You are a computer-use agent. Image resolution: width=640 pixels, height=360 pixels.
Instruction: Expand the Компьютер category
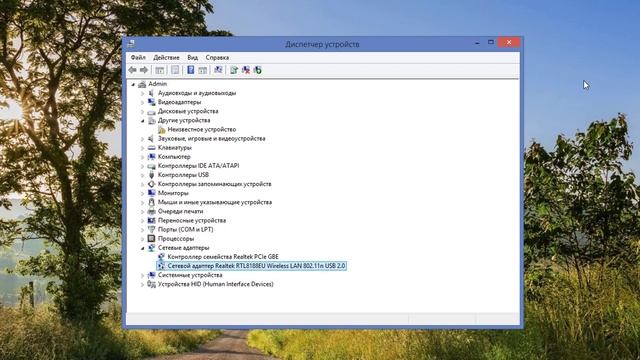pyautogui.click(x=142, y=157)
